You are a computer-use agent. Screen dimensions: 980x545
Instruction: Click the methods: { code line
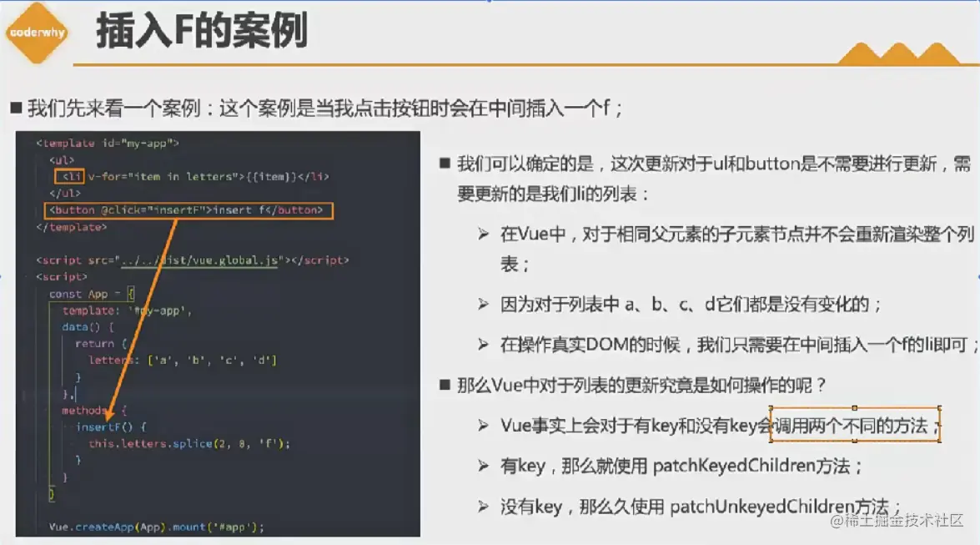pos(94,411)
